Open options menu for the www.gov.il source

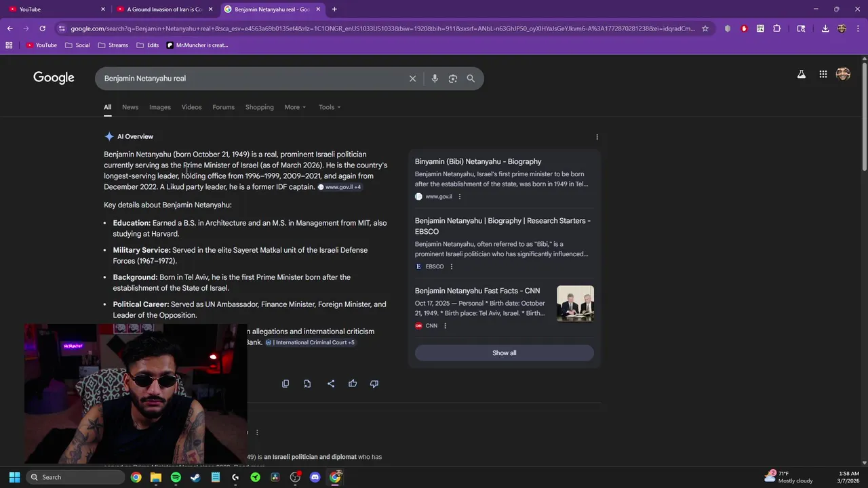(x=460, y=197)
